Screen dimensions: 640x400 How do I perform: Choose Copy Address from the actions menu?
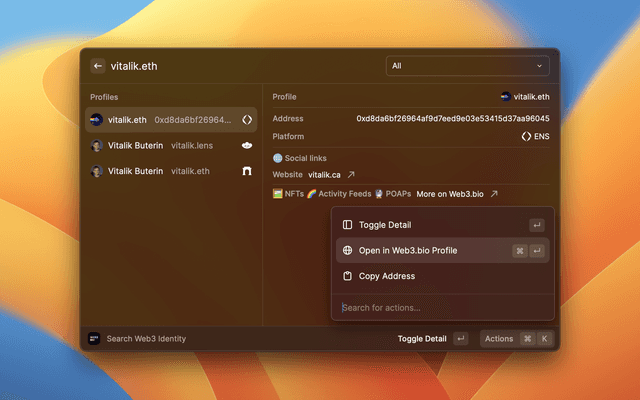[x=386, y=276]
